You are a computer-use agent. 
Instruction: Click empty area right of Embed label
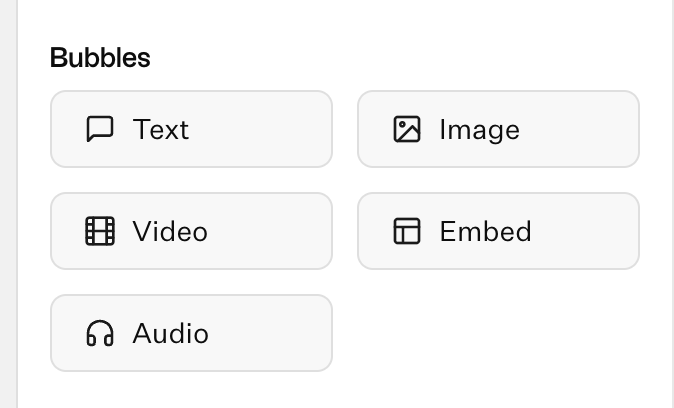(585, 231)
